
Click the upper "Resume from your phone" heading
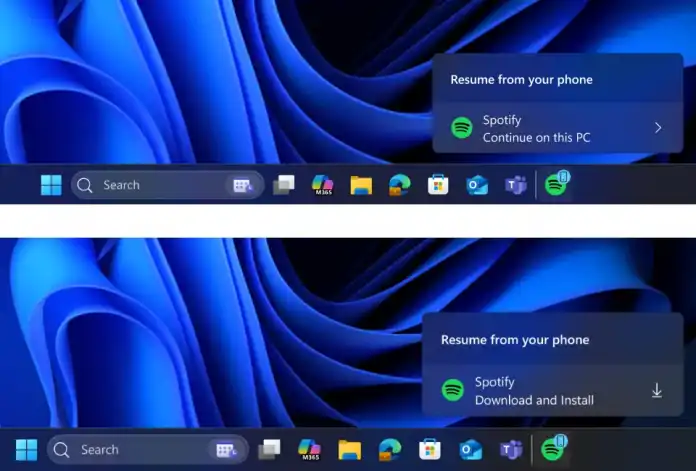[521, 79]
